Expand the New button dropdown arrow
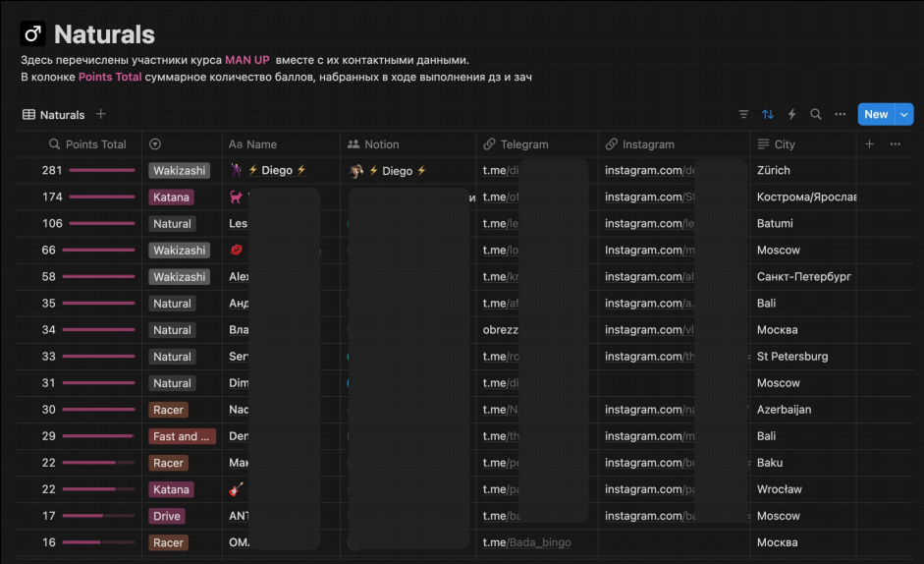924x564 pixels. click(x=904, y=115)
